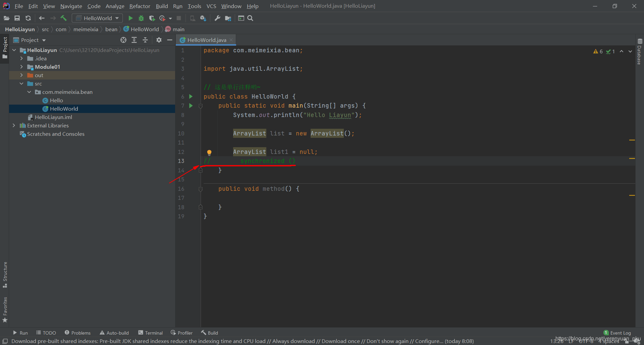Click the Run Anything icon beside search
Viewport: 644px width, 345px height.
pyautogui.click(x=241, y=18)
